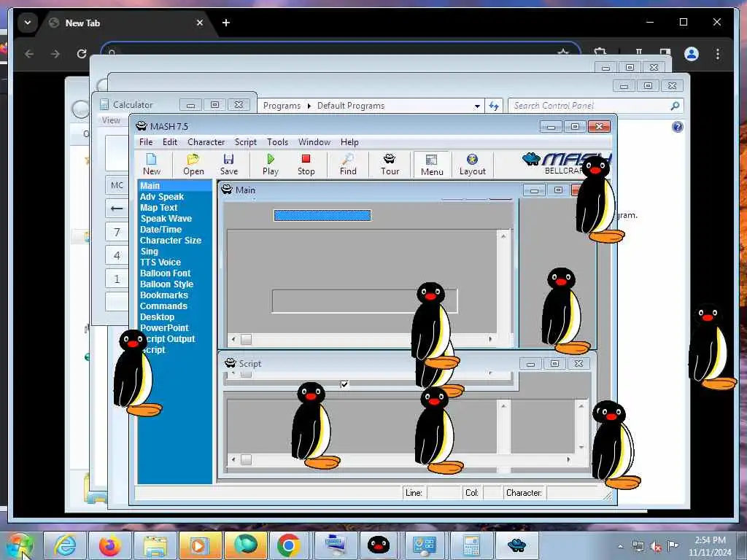Save the script using the Save icon
Viewport: 747px width, 560px height.
pyautogui.click(x=228, y=164)
